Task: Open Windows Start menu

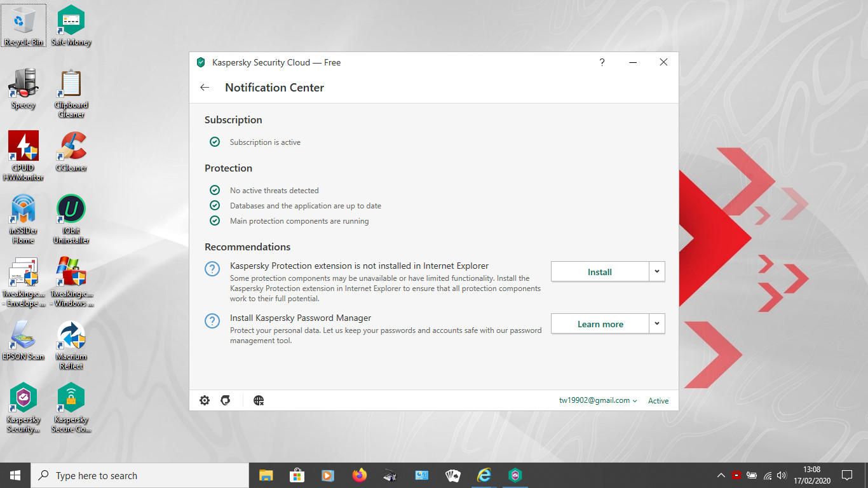Action: click(15, 475)
